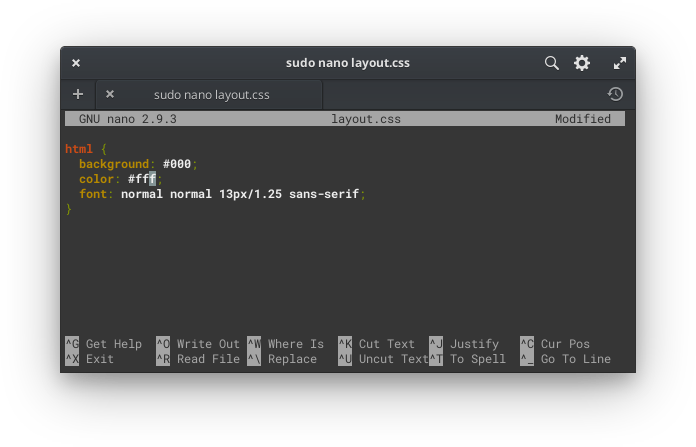Viewport: 696px width, 447px height.
Task: Add a new terminal tab with plus icon
Action: pos(78,94)
